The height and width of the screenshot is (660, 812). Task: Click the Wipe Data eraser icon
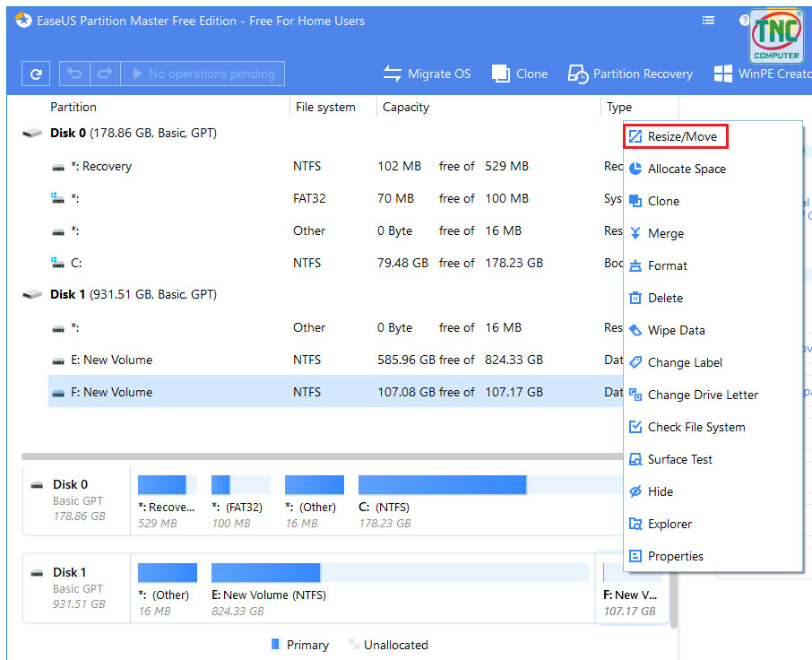(x=635, y=330)
